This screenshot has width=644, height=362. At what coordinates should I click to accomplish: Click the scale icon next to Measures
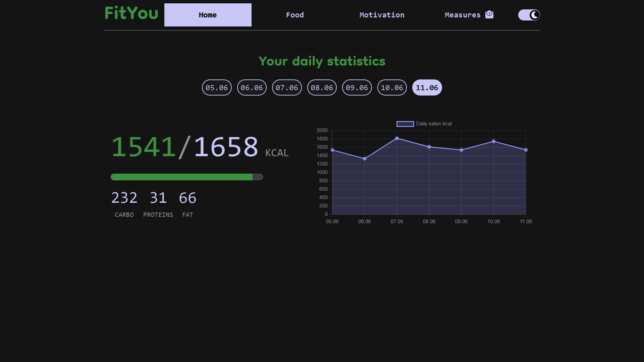point(489,14)
